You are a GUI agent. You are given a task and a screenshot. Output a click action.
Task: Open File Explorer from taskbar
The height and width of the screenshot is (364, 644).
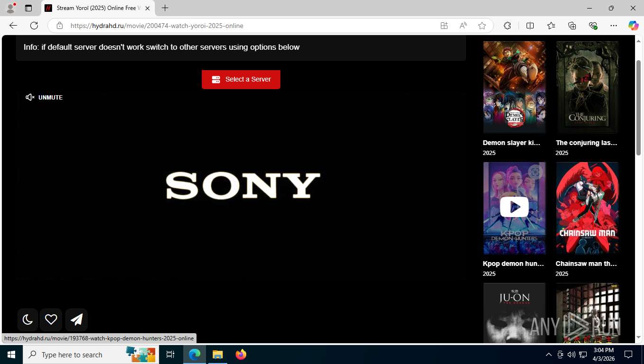tap(217, 355)
